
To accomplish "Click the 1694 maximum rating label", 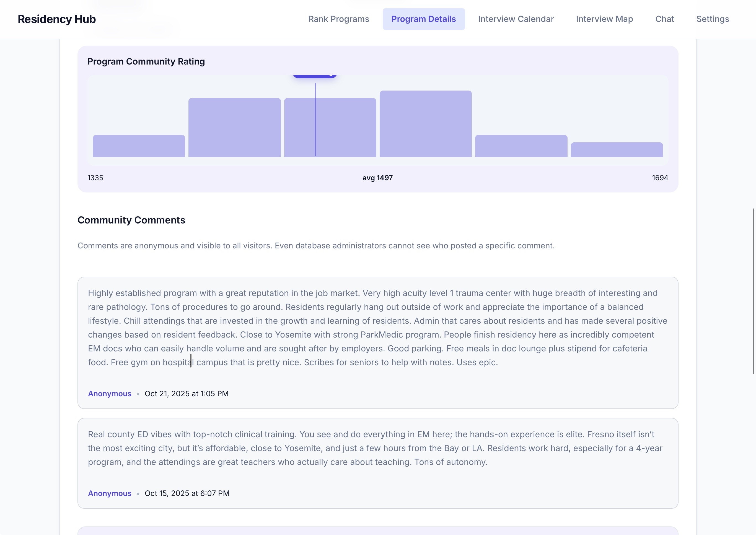I will (x=660, y=177).
